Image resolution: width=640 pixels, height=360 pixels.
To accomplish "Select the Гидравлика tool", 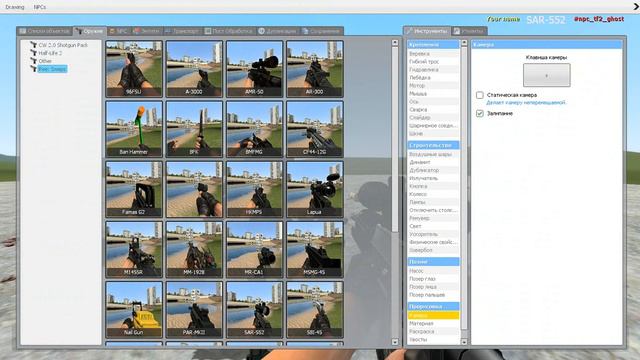I will click(x=433, y=69).
